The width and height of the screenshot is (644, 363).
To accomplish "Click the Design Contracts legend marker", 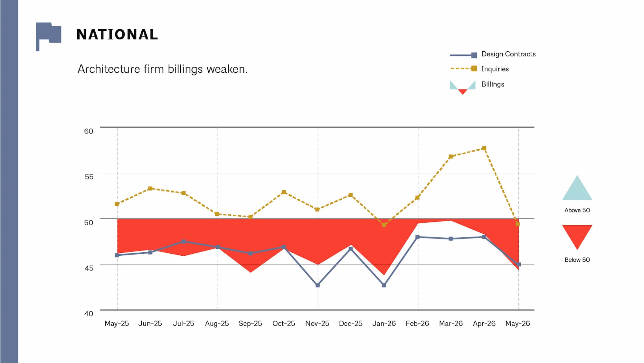I will (463, 55).
